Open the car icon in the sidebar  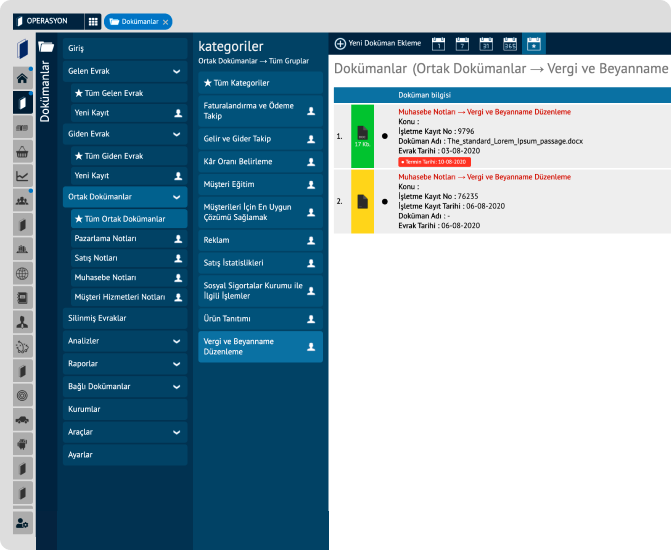[22, 420]
